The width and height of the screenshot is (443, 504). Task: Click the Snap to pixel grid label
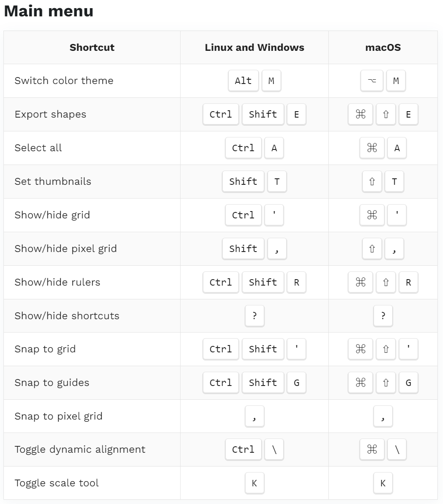(x=59, y=416)
